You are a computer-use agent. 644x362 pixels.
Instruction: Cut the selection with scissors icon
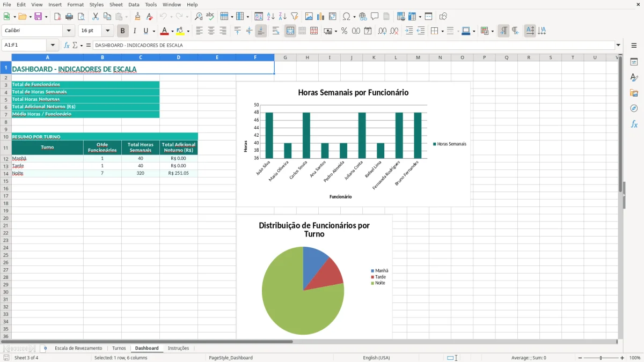[x=96, y=17]
